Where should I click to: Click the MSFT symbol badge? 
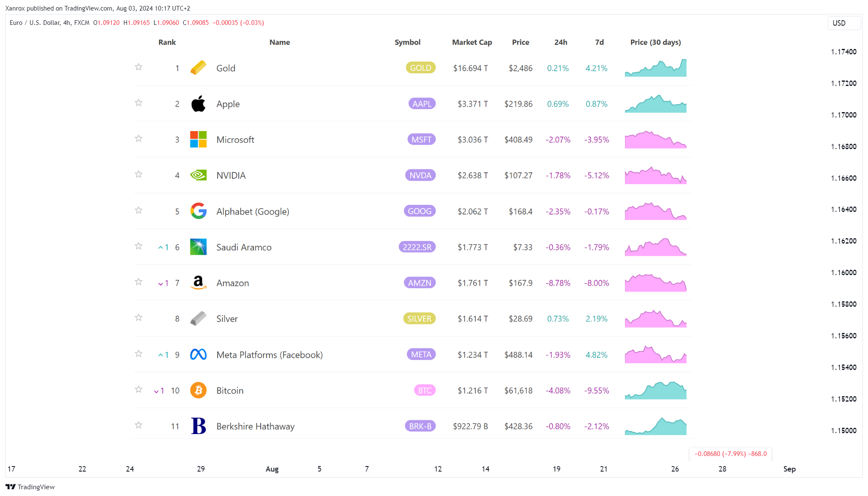coord(422,139)
